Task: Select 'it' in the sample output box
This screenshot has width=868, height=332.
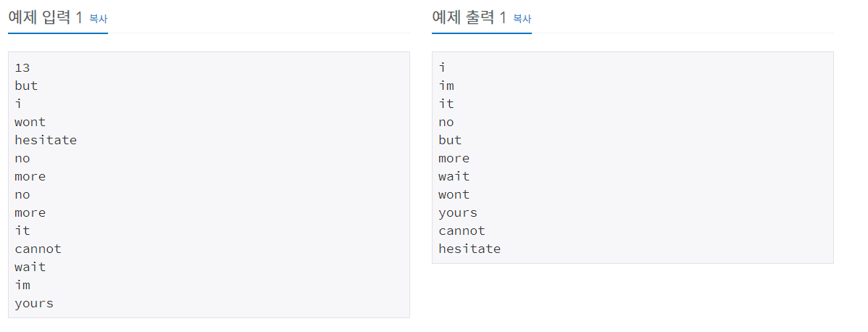Action: tap(446, 104)
